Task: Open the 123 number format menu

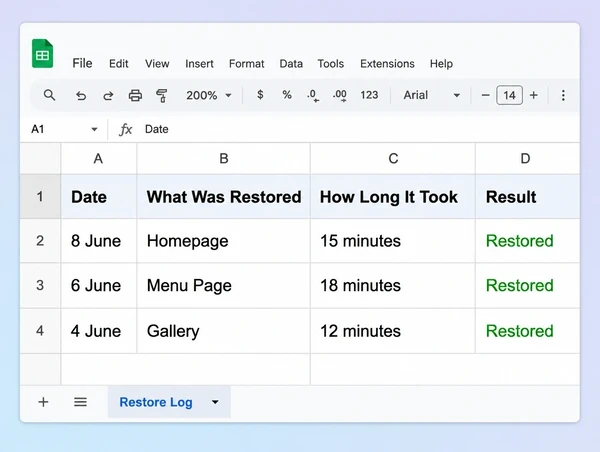Action: tap(369, 95)
